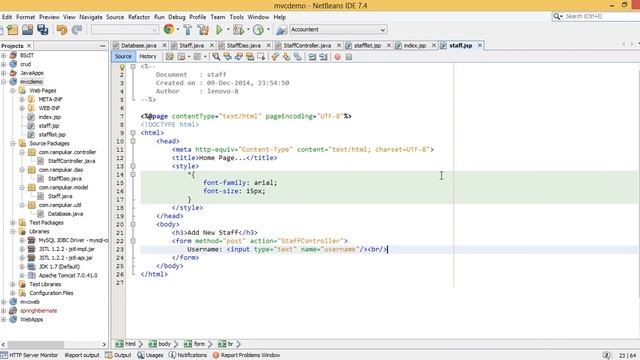
Task: Toggle Rectangular Selection icon
Action: [x=261, y=57]
